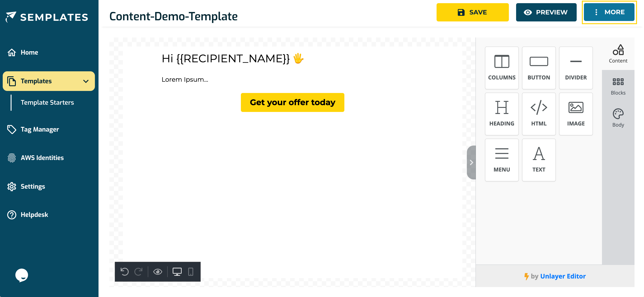The image size is (644, 297).
Task: Switch to desktop view mode
Action: 177,272
